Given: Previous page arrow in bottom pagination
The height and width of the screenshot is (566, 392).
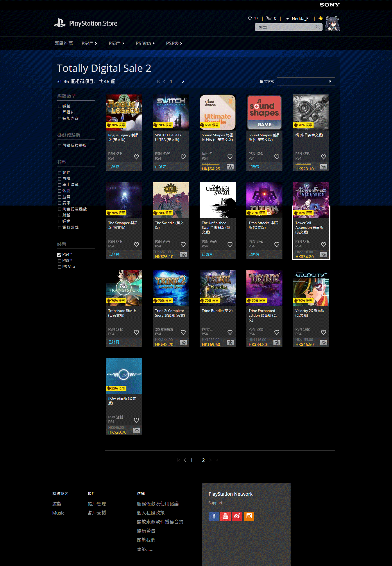Looking at the screenshot, I should click(x=185, y=460).
